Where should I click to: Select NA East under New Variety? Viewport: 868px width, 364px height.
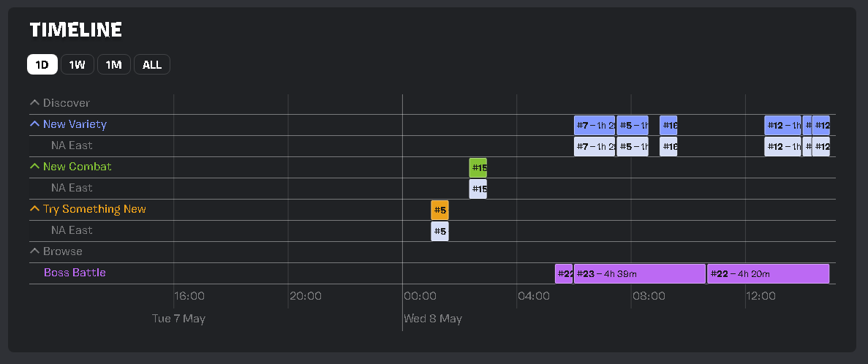[x=72, y=145]
